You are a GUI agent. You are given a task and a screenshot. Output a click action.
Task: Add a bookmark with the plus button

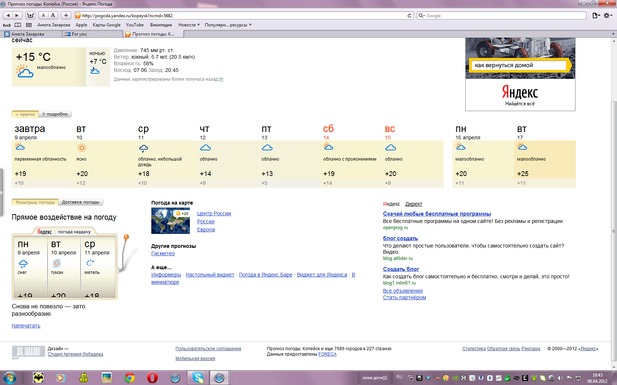click(66, 15)
